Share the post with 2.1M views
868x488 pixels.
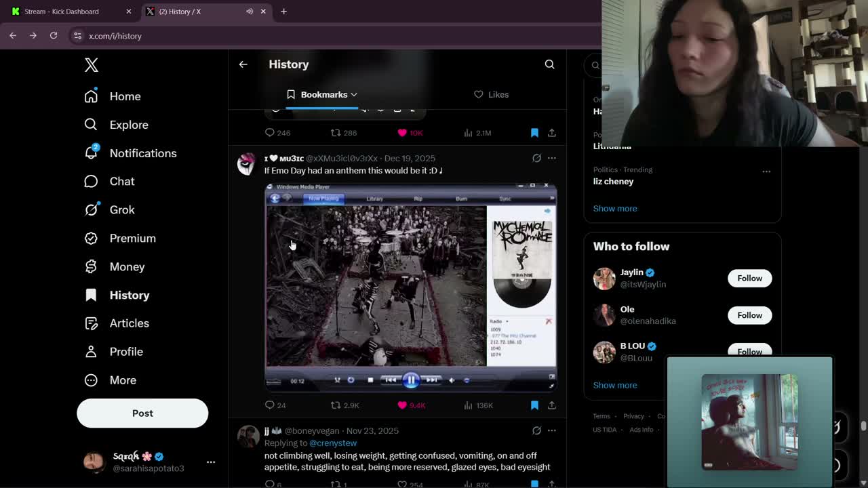(x=552, y=133)
